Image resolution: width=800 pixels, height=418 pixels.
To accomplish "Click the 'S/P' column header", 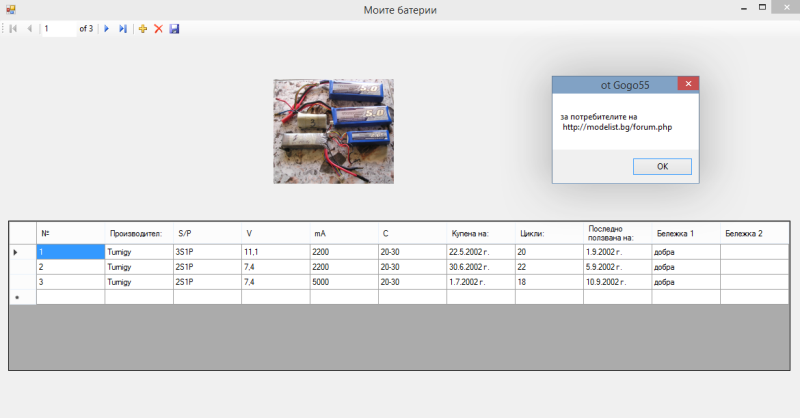I will point(206,233).
